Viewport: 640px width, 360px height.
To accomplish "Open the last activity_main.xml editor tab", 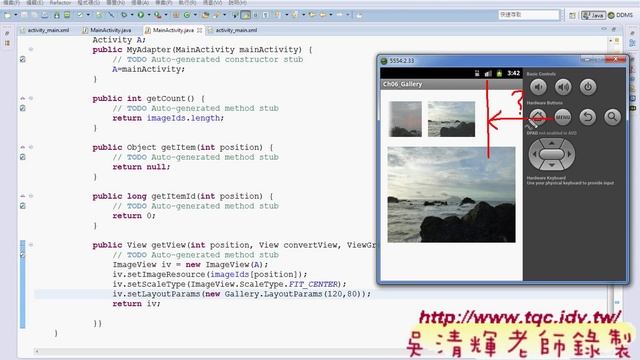I will [233, 30].
